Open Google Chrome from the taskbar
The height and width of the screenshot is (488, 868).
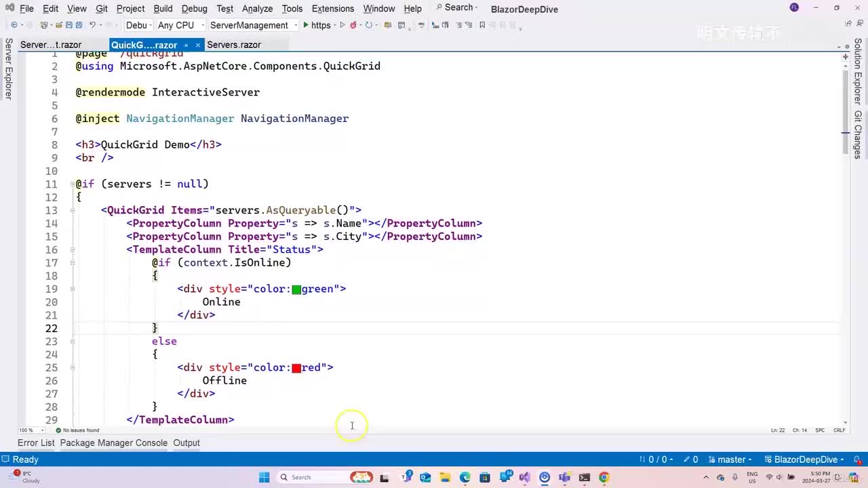click(604, 477)
